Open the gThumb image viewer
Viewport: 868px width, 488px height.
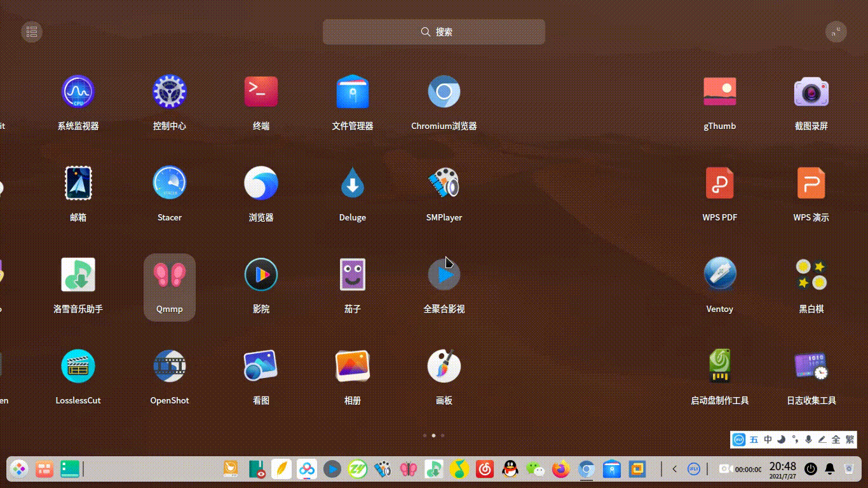click(x=720, y=91)
